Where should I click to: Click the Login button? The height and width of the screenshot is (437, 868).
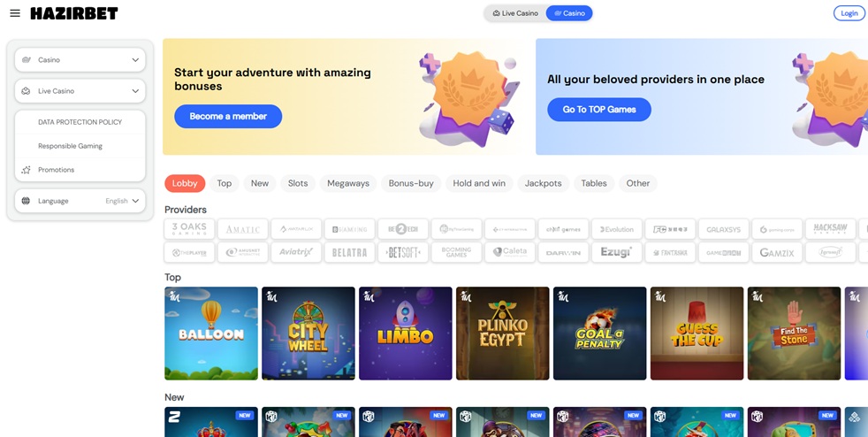click(849, 13)
